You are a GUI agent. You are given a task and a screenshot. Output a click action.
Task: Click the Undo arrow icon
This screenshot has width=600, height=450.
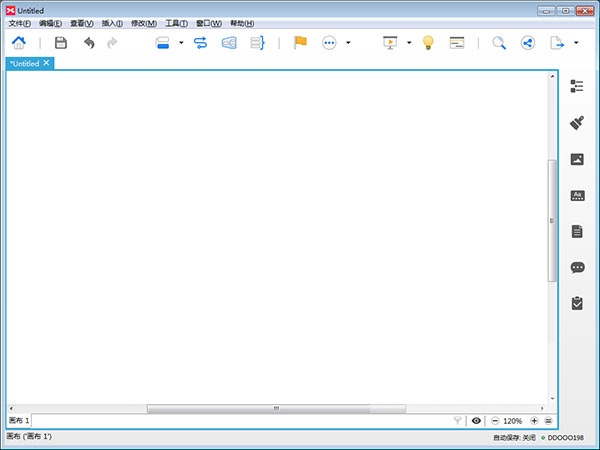click(89, 43)
